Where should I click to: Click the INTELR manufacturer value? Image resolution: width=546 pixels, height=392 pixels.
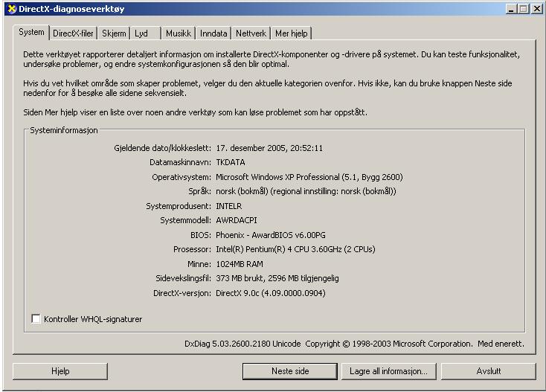point(229,206)
